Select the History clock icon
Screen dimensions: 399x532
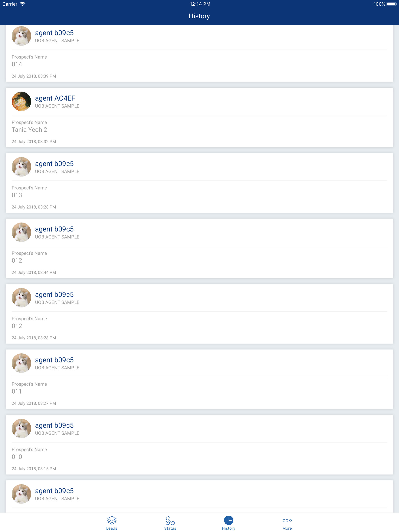228,520
